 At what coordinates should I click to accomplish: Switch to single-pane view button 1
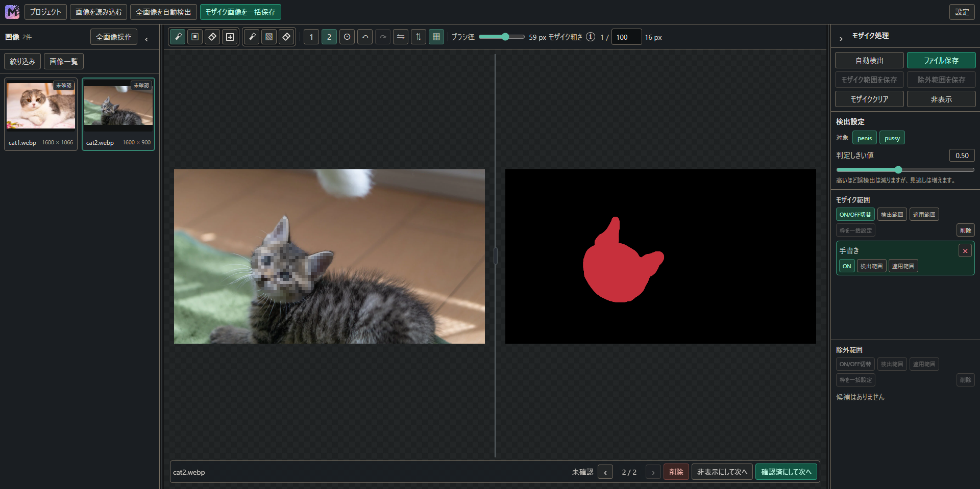point(311,37)
